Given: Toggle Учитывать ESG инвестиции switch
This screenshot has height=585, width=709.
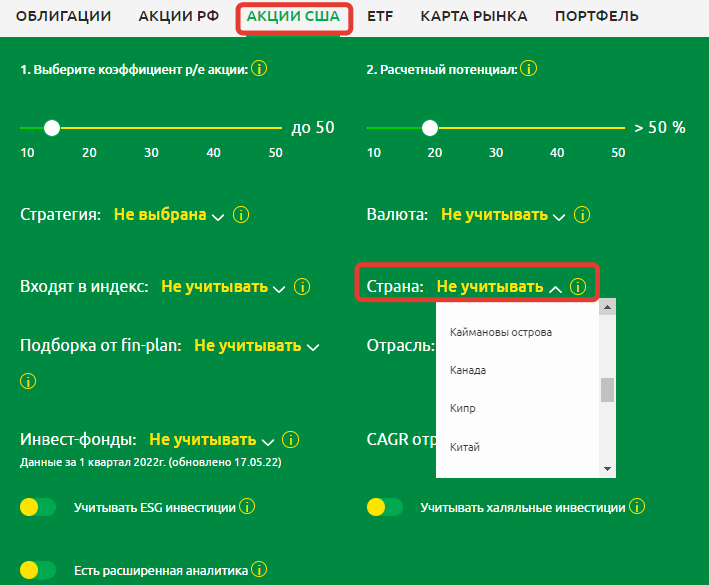Looking at the screenshot, I should coord(37,507).
